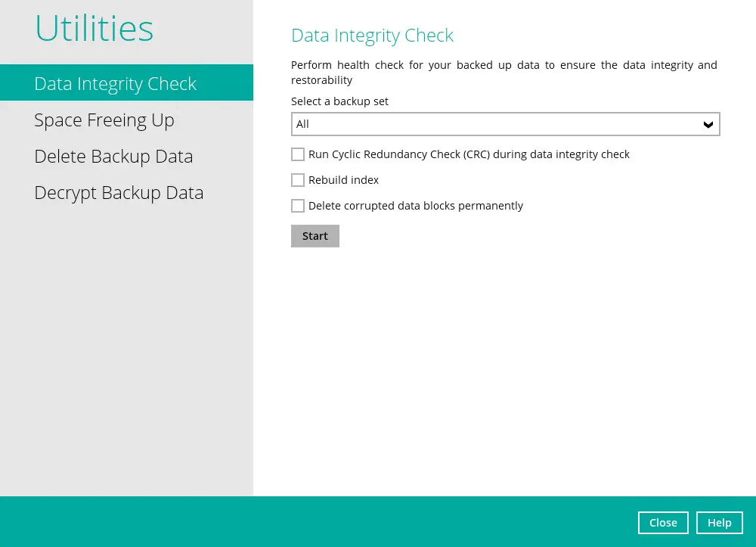
Task: Enable the Cyclic Redundancy Check checkbox
Action: click(x=298, y=154)
